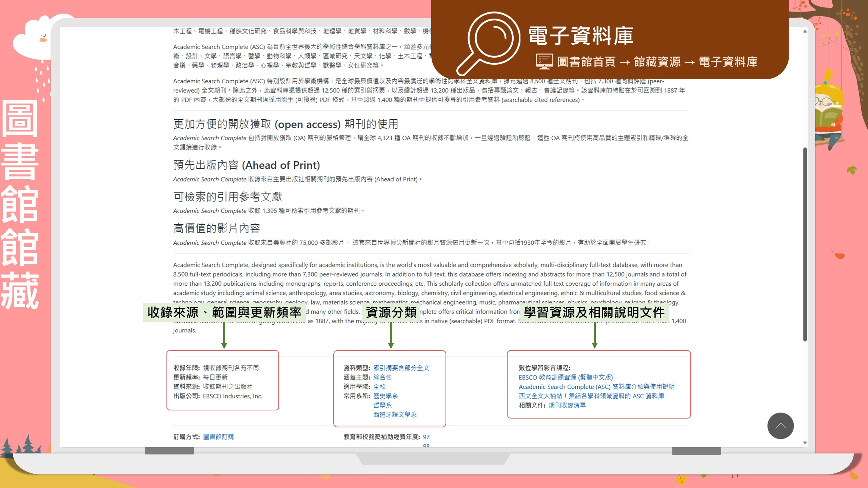Open the 哲學系 department link

382,405
